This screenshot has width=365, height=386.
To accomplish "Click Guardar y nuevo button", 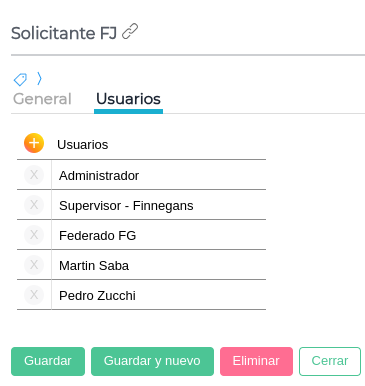I will (x=152, y=361).
